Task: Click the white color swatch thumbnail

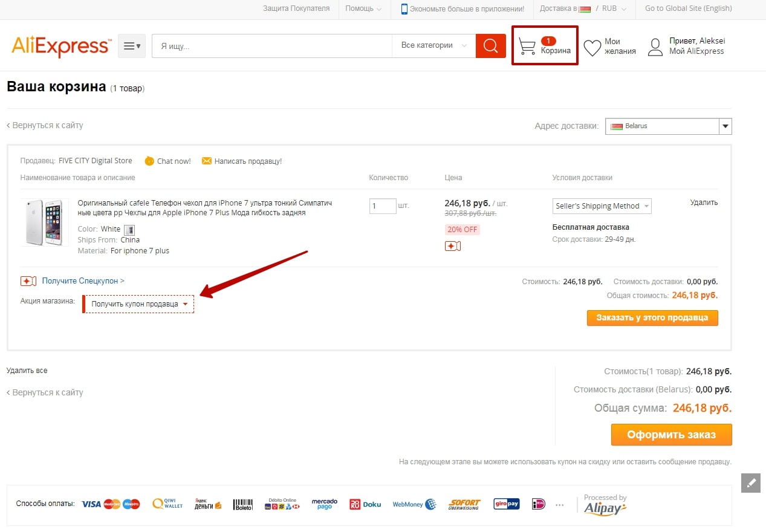Action: [129, 230]
